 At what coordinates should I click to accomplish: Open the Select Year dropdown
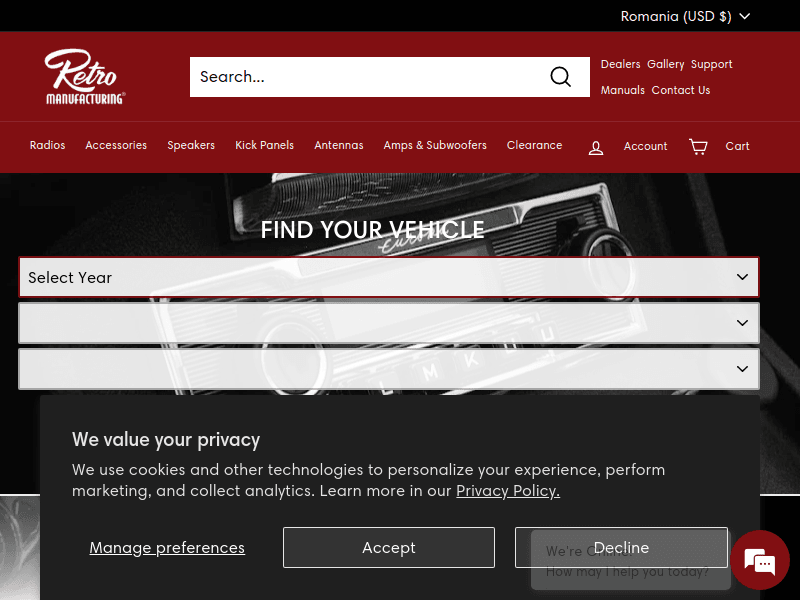(389, 277)
